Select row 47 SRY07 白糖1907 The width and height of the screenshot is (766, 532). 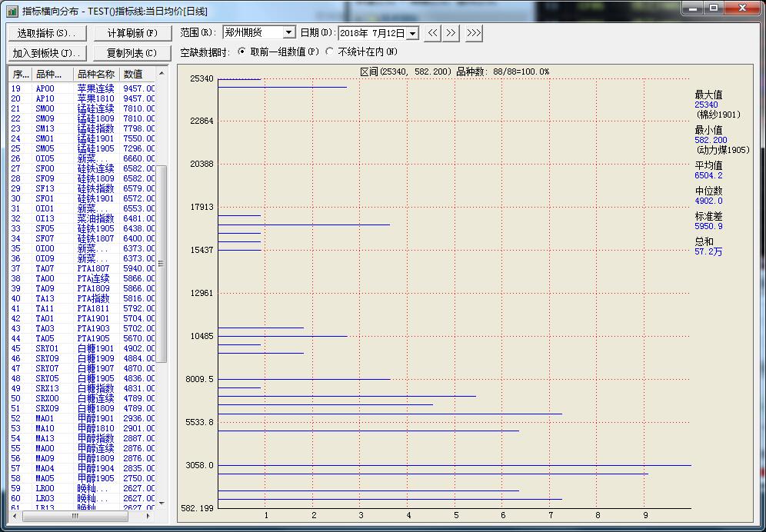pyautogui.click(x=82, y=368)
